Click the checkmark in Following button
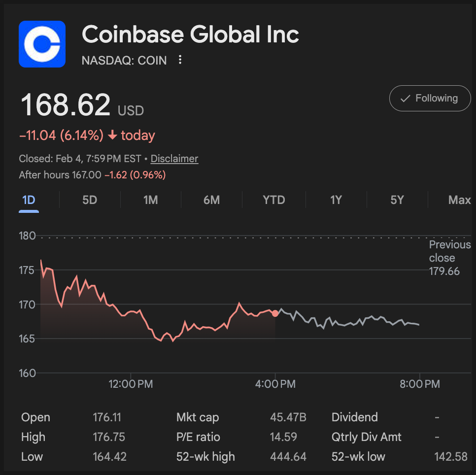476x475 pixels. [406, 99]
